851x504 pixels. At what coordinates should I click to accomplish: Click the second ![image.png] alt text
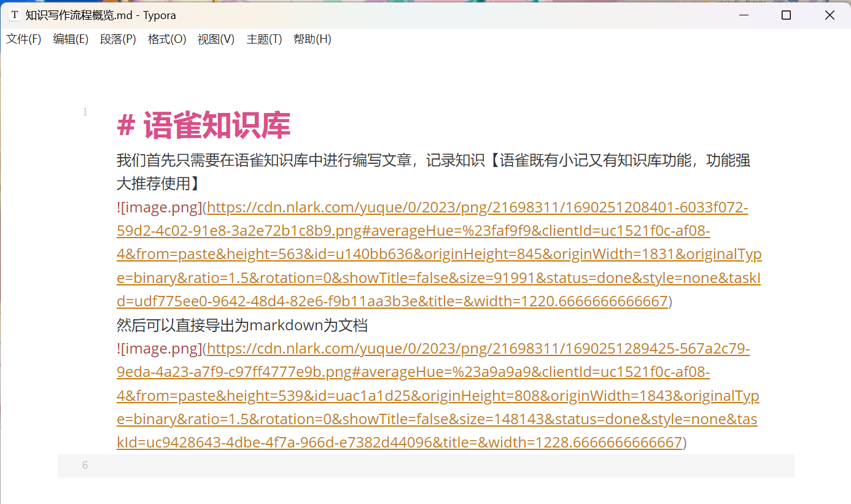(x=159, y=349)
